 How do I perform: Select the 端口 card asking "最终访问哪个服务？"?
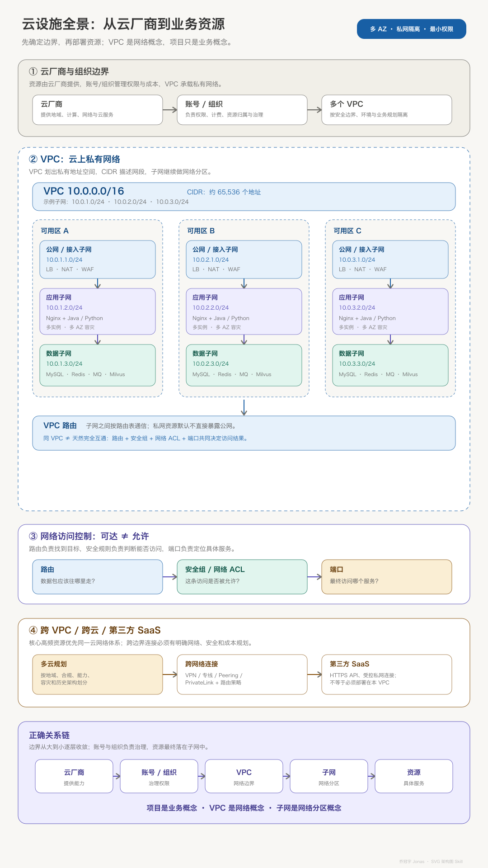coord(387,577)
